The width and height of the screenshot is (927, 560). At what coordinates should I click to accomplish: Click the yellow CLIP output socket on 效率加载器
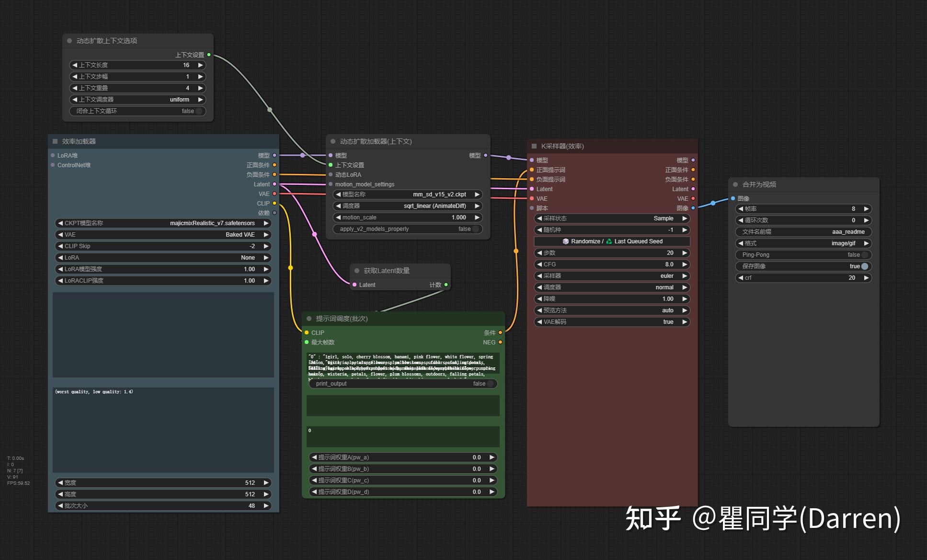275,203
